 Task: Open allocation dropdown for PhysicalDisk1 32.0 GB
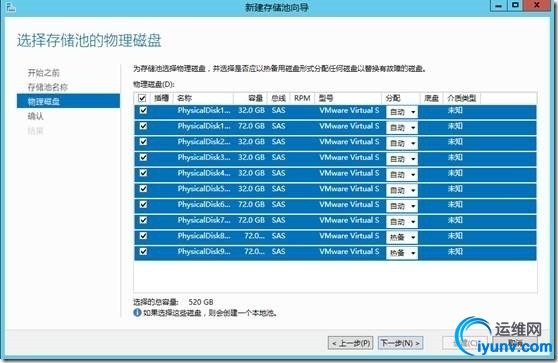tap(402, 112)
